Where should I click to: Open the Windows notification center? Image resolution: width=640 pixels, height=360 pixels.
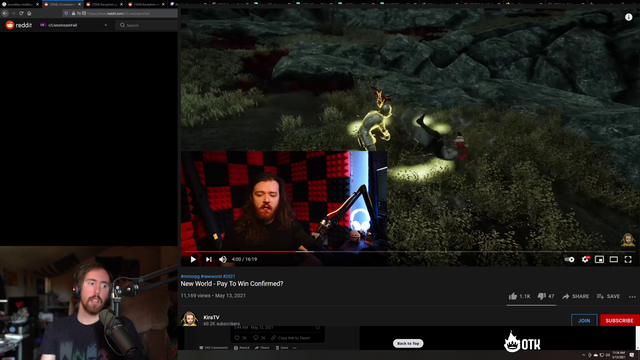click(632, 355)
